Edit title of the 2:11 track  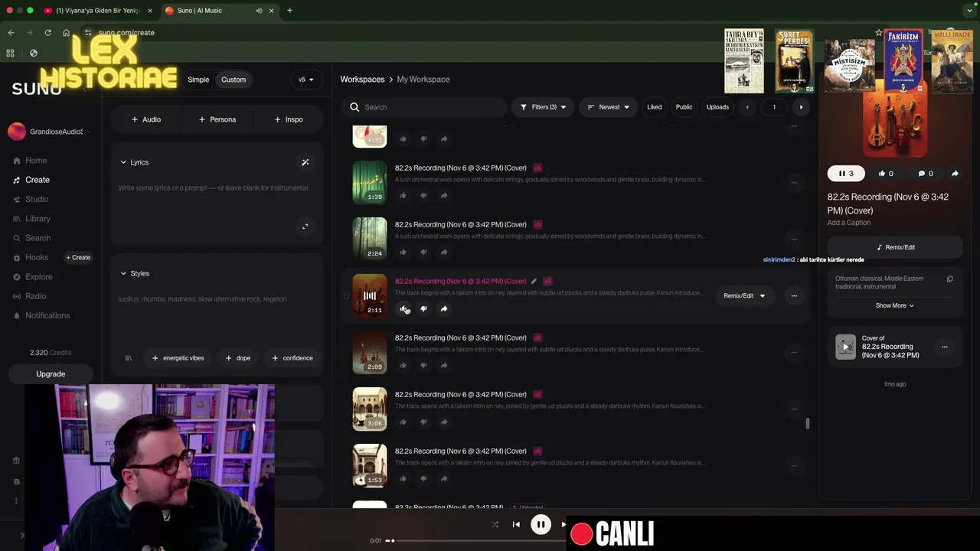(534, 281)
